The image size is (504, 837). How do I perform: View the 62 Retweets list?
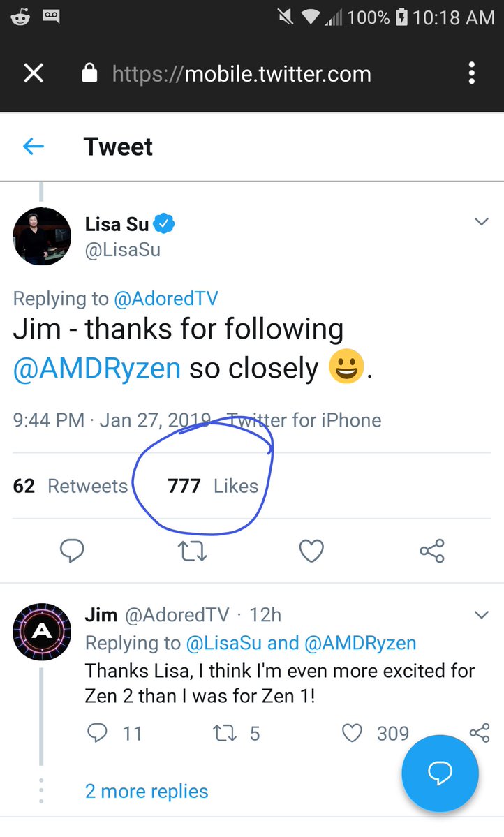click(x=70, y=486)
